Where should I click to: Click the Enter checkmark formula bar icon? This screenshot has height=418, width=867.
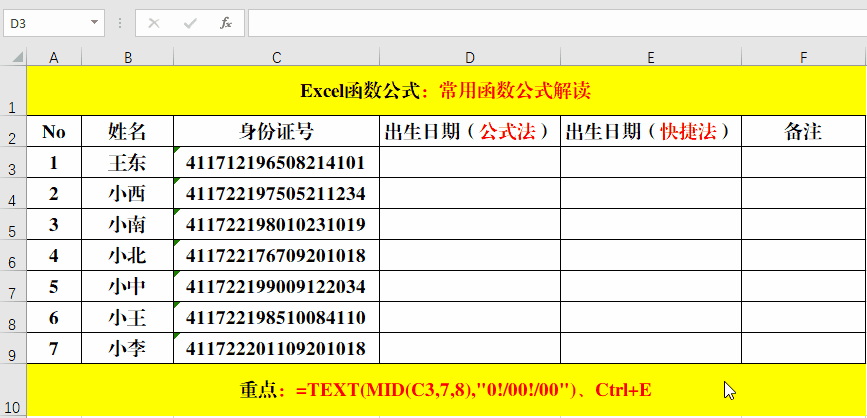[x=190, y=23]
